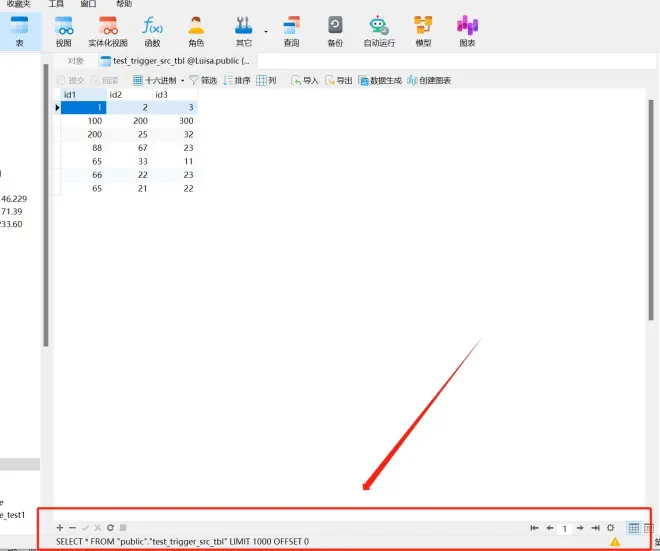
Task: Open the 备份 (Backup) toolbar icon
Action: point(335,31)
